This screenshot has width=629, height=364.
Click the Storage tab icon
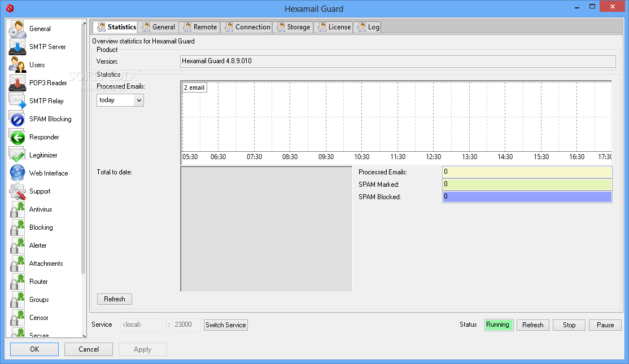[281, 27]
